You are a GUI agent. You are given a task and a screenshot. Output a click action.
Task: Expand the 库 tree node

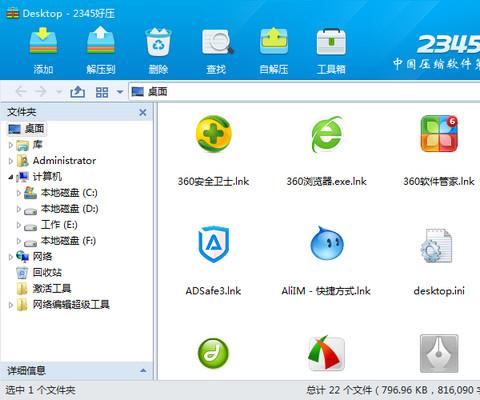11,145
